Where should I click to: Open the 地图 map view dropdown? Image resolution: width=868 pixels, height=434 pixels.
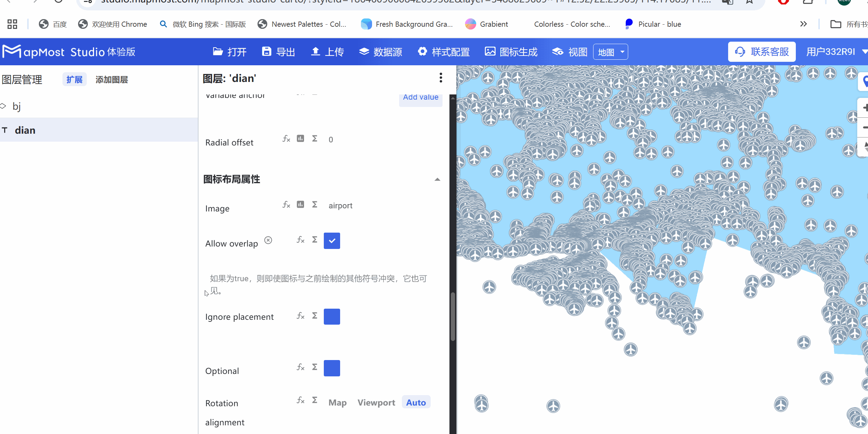pyautogui.click(x=610, y=51)
